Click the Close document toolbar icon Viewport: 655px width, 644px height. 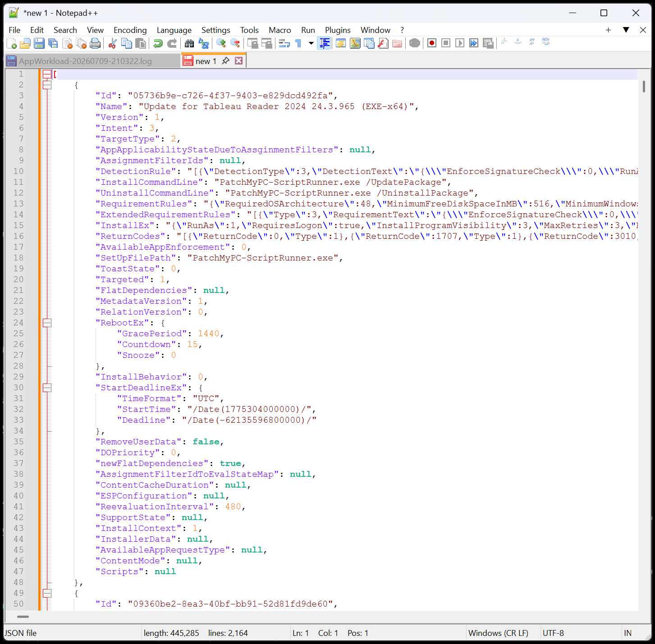pos(67,43)
